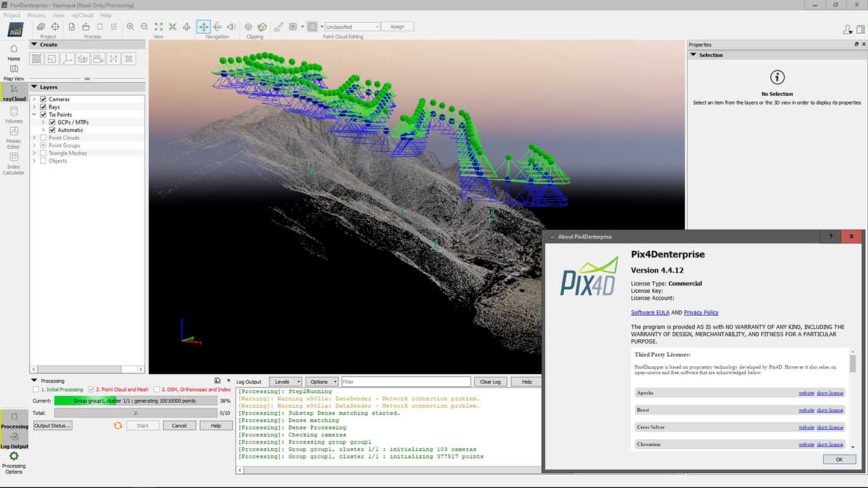Screen dimensions: 868x488
Task: Switch to the Map View sidebar icon
Action: pyautogui.click(x=13, y=72)
